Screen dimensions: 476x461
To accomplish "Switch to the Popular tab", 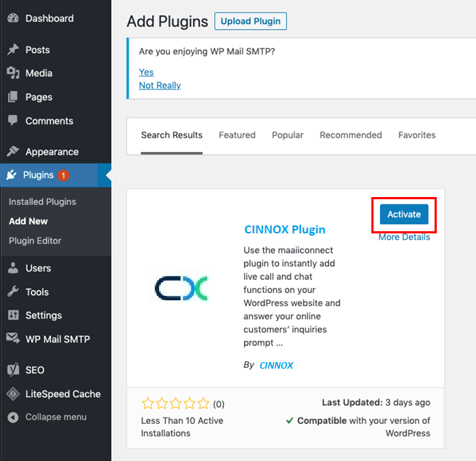I will tap(288, 135).
